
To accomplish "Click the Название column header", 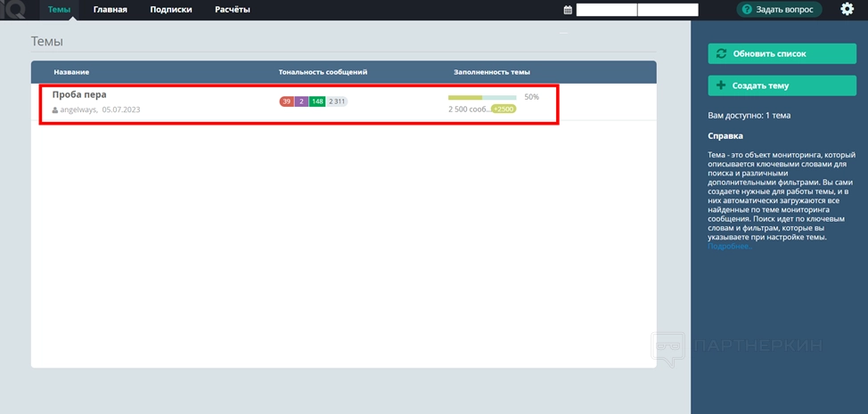I will tap(71, 72).
